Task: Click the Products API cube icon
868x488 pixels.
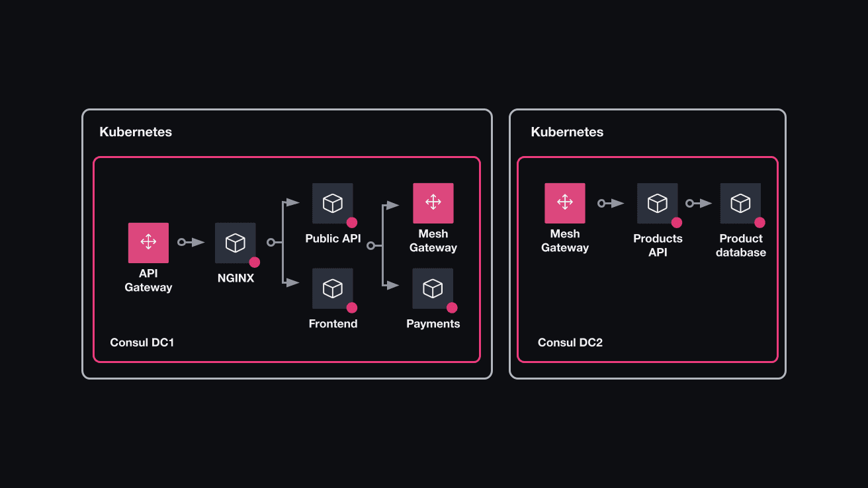Action: point(658,203)
